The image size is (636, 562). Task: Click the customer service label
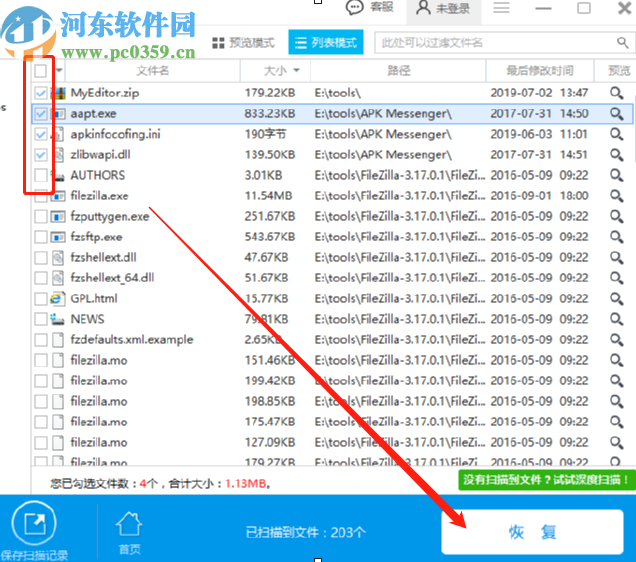pyautogui.click(x=382, y=7)
